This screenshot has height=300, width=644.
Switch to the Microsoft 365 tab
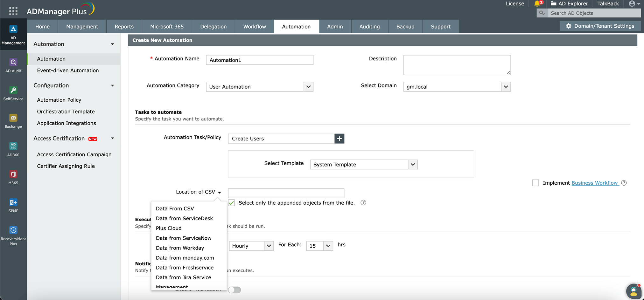[x=167, y=27]
